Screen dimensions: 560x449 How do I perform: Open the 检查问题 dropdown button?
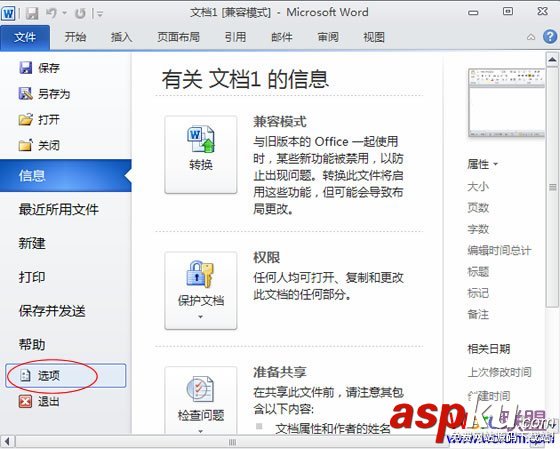[x=201, y=400]
